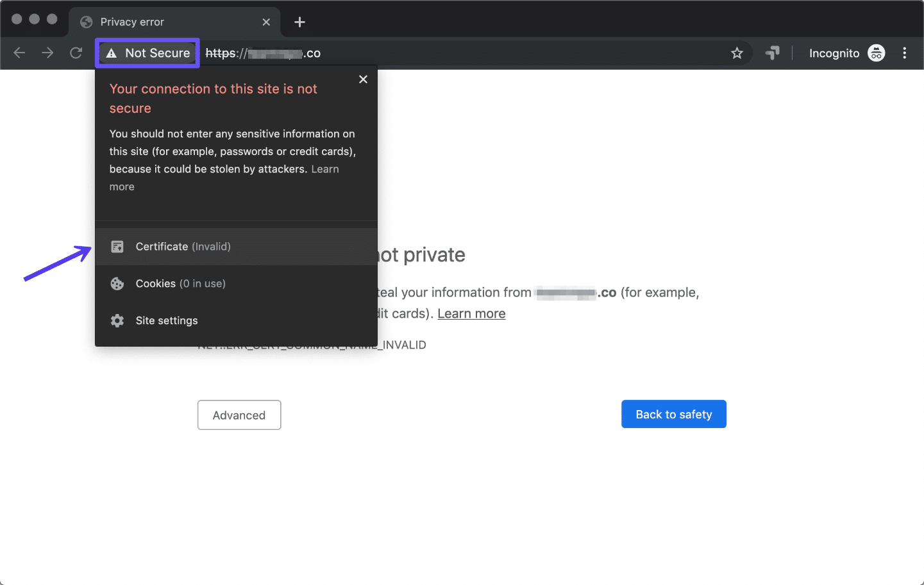This screenshot has height=585, width=924.
Task: Click the send-to-device icon in the address bar
Action: [x=773, y=53]
